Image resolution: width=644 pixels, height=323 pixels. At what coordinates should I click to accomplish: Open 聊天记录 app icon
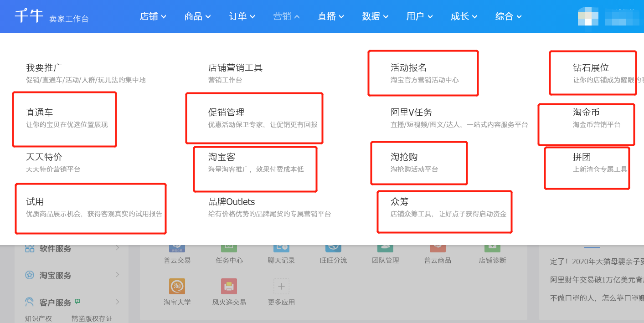[281, 248]
